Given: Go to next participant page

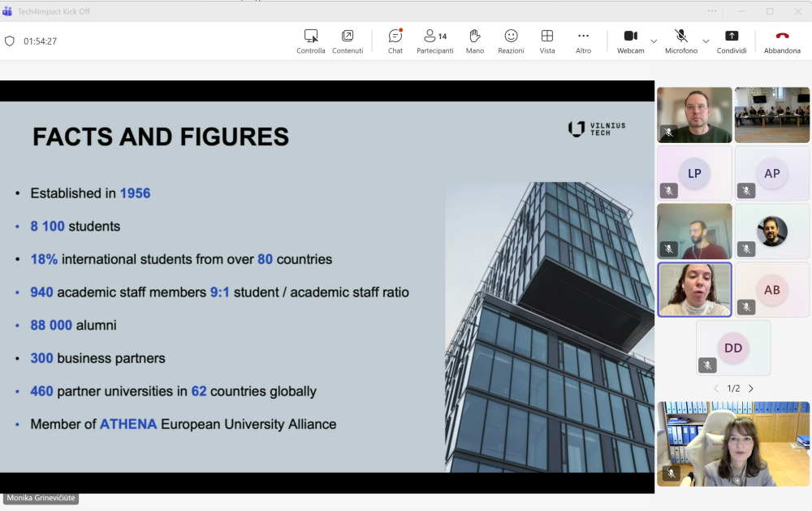Looking at the screenshot, I should tap(751, 388).
